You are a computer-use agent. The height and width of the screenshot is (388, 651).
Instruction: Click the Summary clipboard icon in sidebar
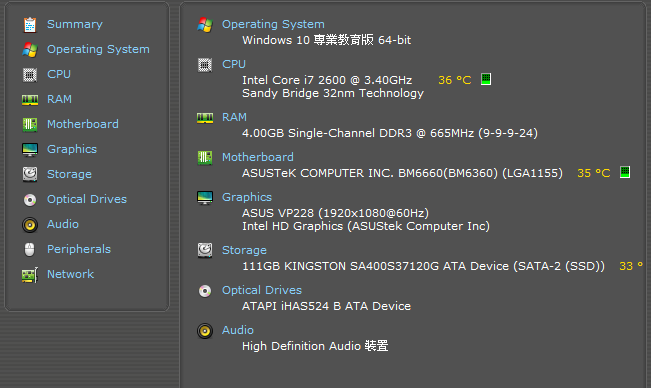[29, 25]
